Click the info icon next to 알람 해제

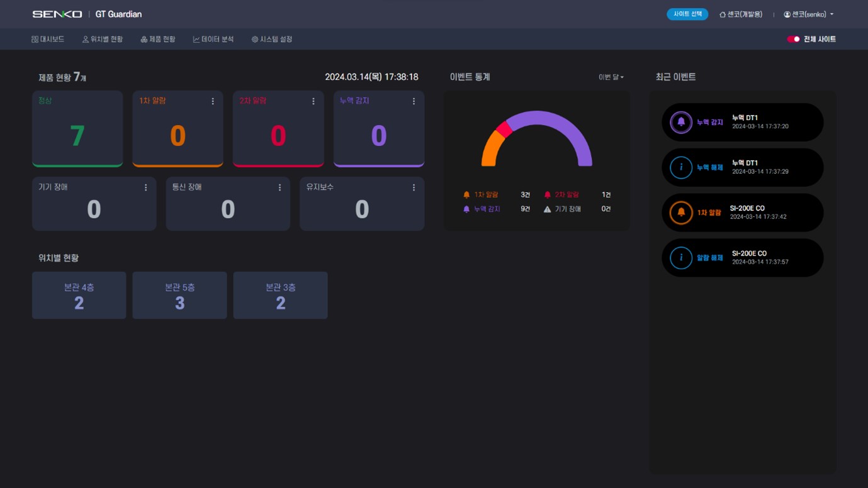pyautogui.click(x=681, y=258)
